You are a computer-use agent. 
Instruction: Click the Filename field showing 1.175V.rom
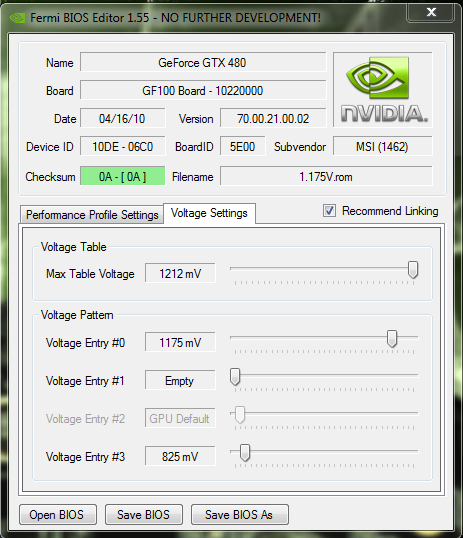point(326,176)
